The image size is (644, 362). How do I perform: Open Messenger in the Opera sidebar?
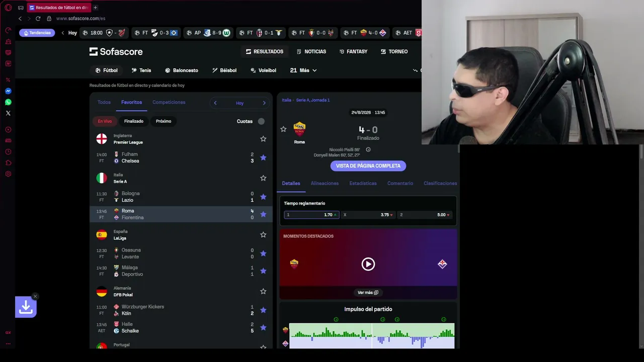[8, 91]
